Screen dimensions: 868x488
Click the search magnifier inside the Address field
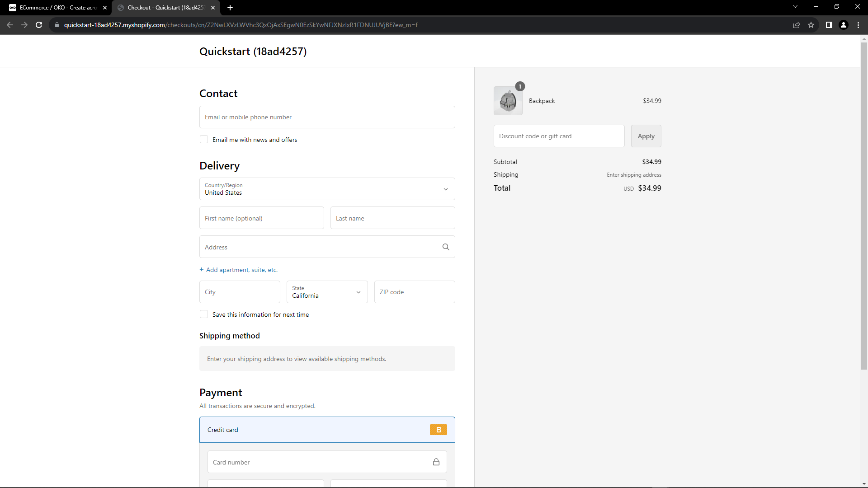(x=446, y=247)
